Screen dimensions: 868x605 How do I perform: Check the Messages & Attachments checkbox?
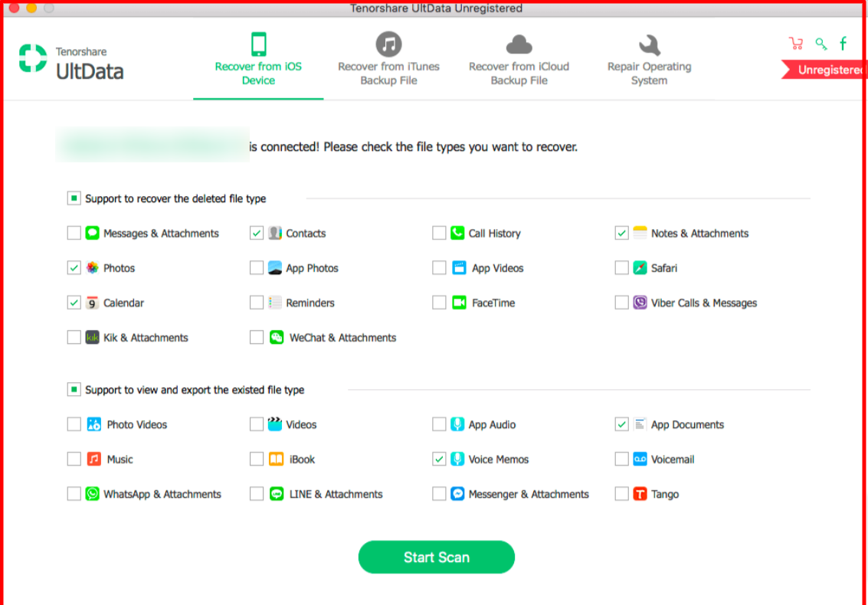tap(74, 233)
